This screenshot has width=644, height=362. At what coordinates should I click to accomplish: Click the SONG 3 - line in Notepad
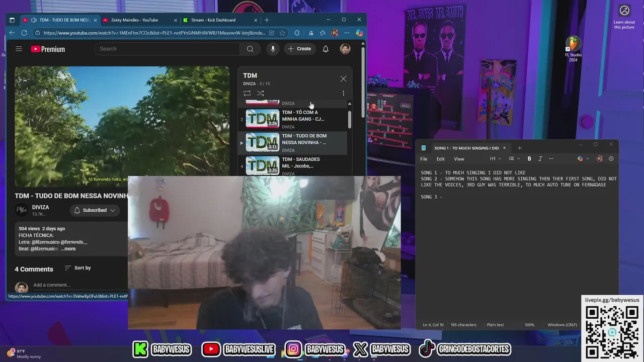[432, 197]
